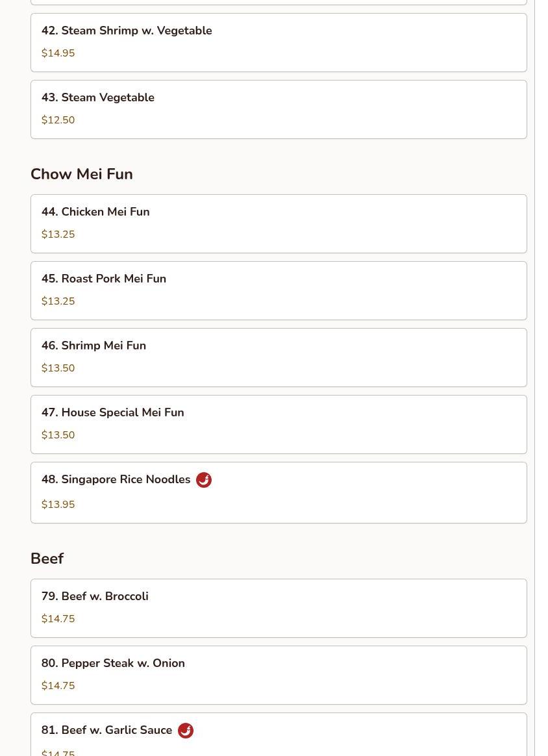Select 81. Beef w. Garlic Sauce title
Image resolution: width=548 pixels, height=756 pixels.
107,730
